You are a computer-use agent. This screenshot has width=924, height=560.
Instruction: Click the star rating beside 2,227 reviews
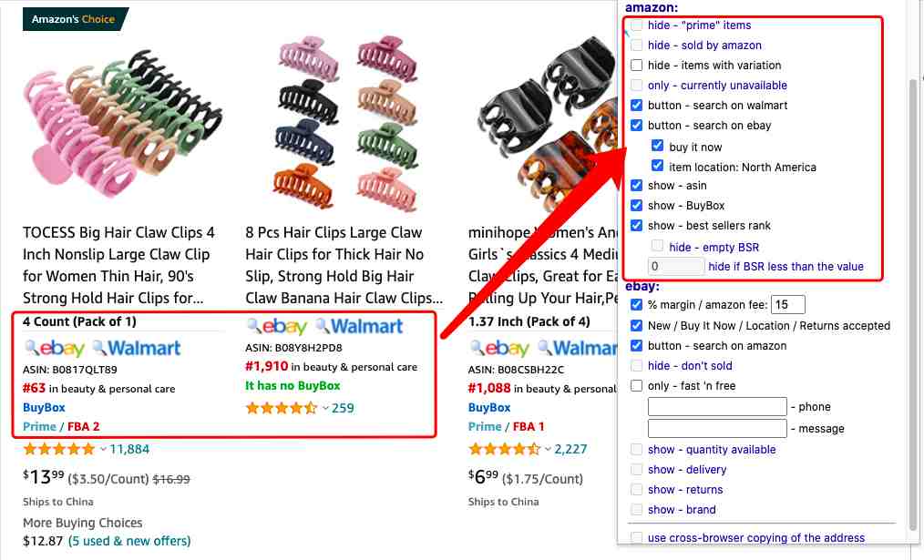point(505,449)
